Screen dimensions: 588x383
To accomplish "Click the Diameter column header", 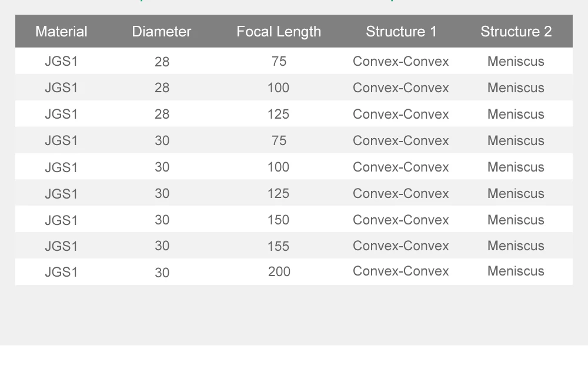I will click(162, 32).
